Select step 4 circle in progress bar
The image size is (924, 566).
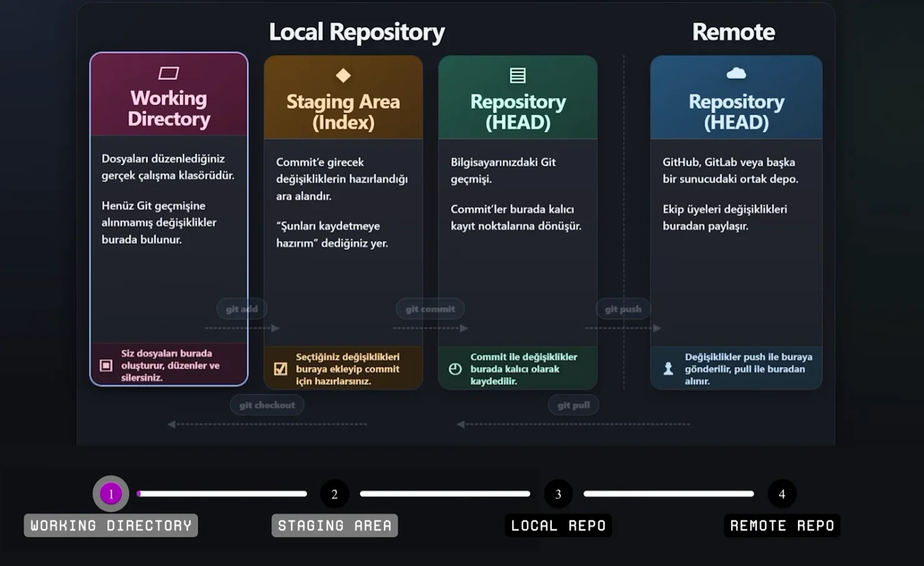[x=782, y=494]
